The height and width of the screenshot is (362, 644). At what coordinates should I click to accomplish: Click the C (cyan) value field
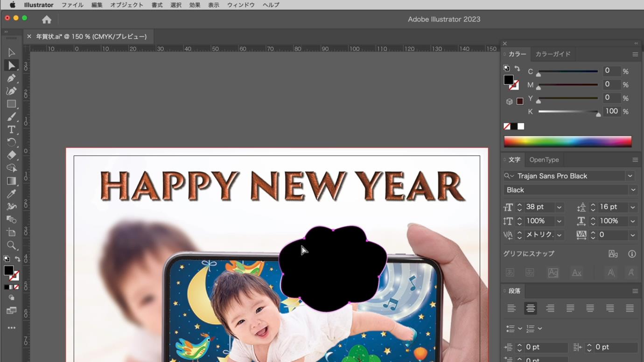click(x=611, y=71)
